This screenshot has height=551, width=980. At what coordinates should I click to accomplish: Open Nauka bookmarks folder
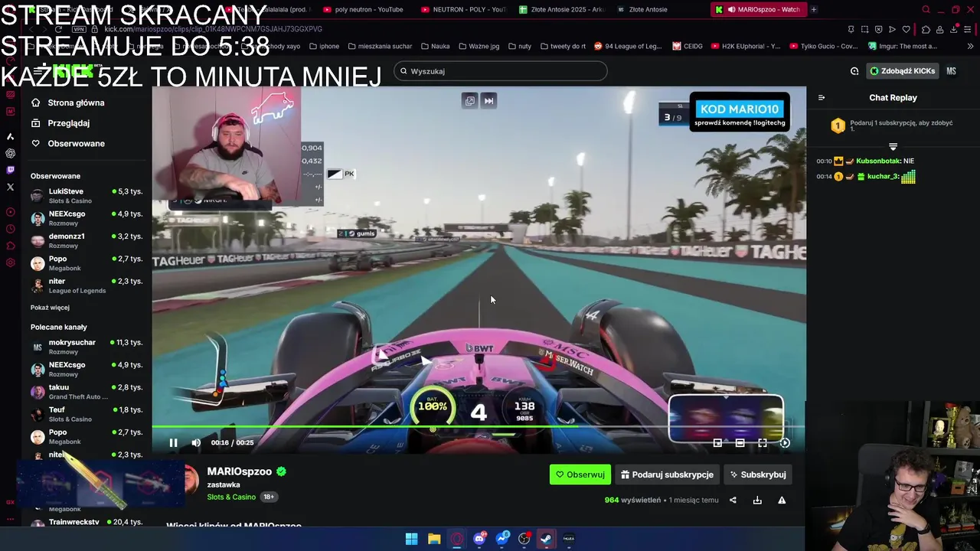[435, 46]
